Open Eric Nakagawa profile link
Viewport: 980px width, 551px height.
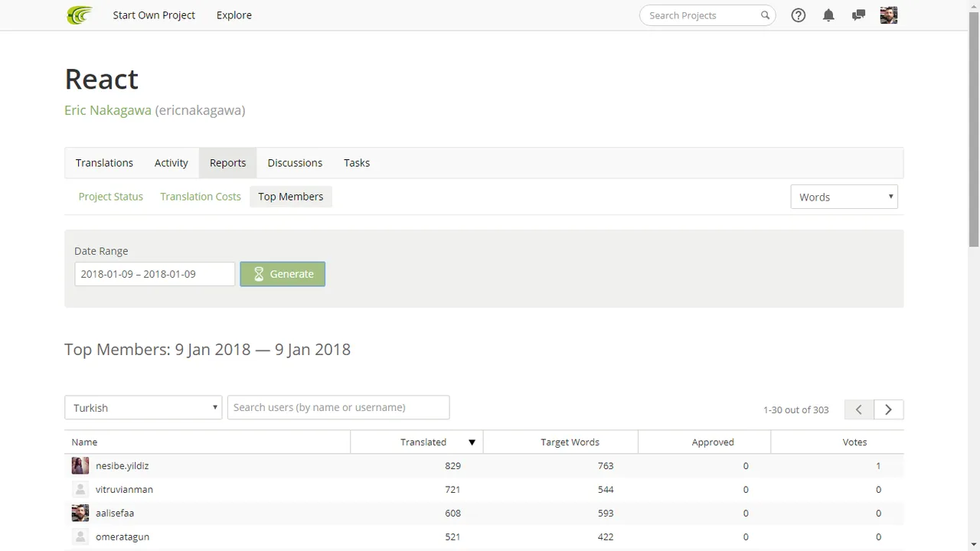108,110
